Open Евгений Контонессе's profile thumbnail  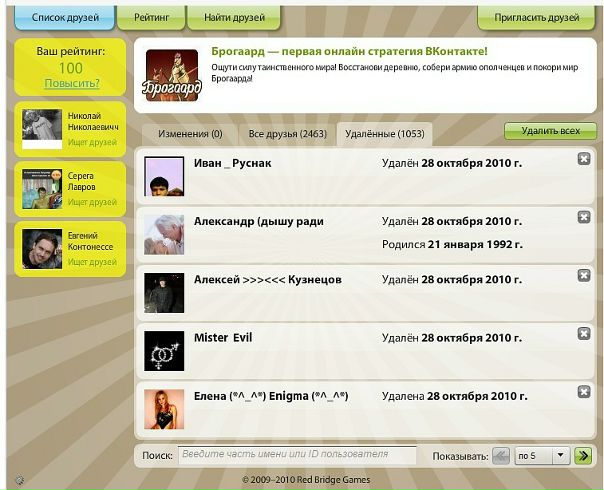tap(42, 249)
